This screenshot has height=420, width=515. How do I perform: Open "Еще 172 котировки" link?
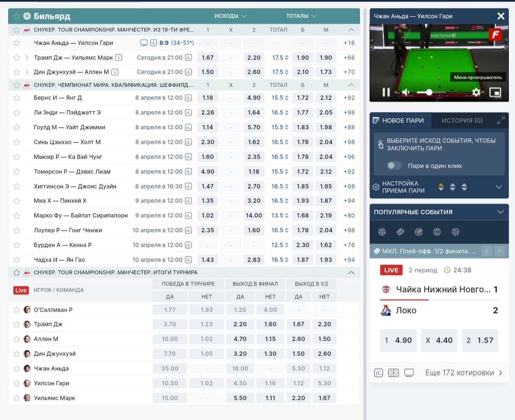463,373
